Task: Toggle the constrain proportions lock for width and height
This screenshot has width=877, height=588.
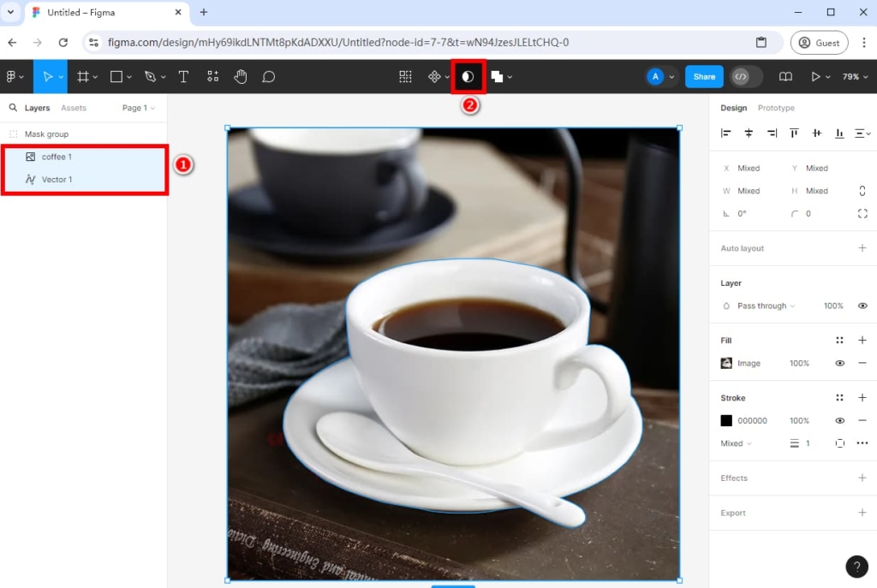Action: (x=861, y=190)
